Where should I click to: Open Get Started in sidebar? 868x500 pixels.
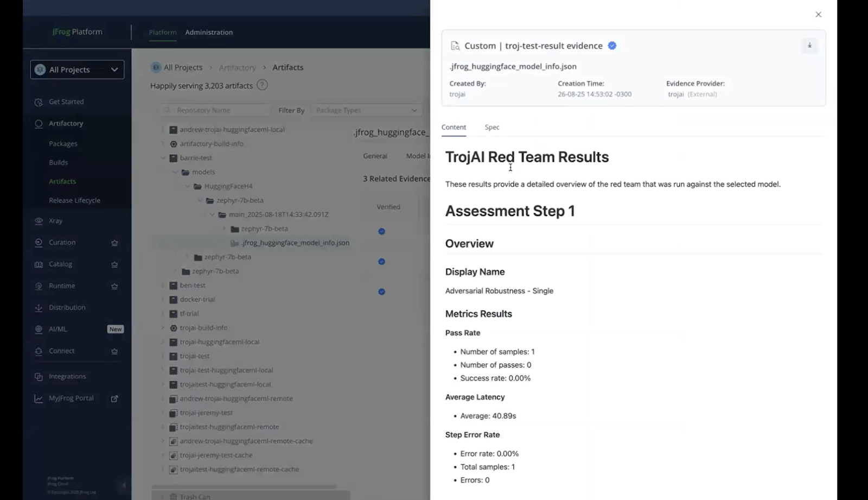66,102
